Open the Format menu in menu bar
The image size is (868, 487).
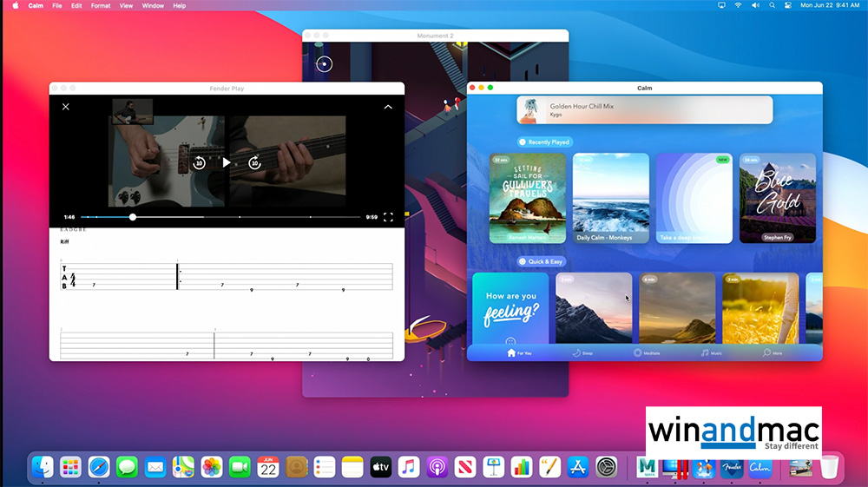tap(101, 5)
